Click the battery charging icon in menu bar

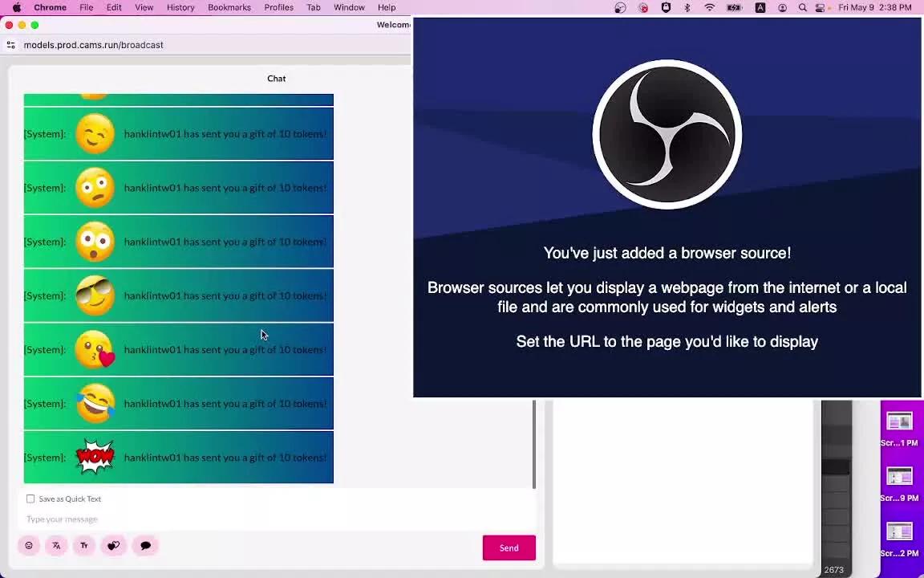734,8
